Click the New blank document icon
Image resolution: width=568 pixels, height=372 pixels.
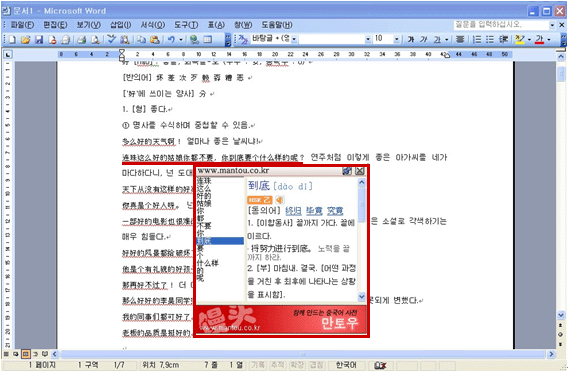(12, 39)
